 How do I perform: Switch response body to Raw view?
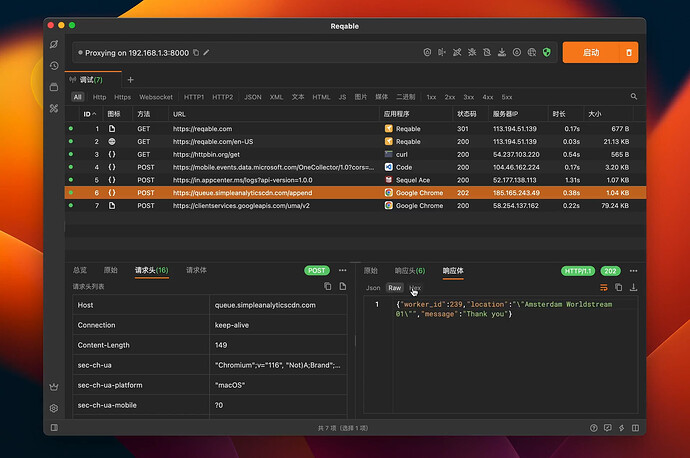pyautogui.click(x=394, y=288)
